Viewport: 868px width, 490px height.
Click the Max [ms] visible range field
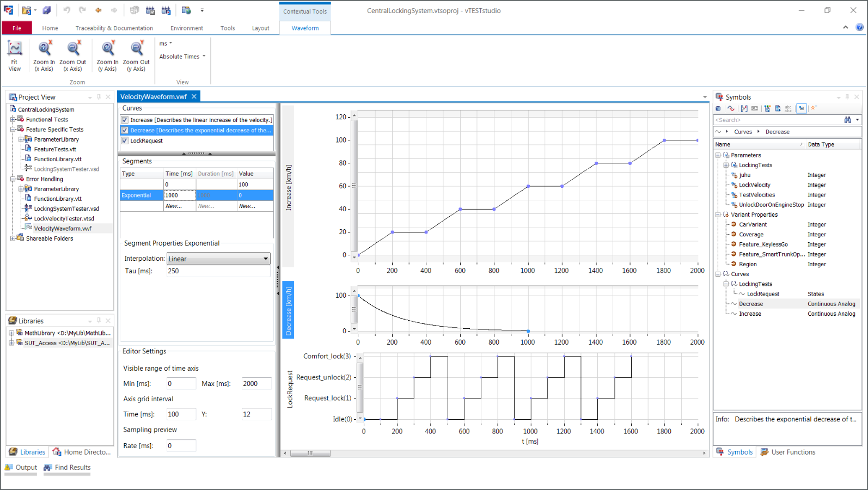[x=256, y=383]
